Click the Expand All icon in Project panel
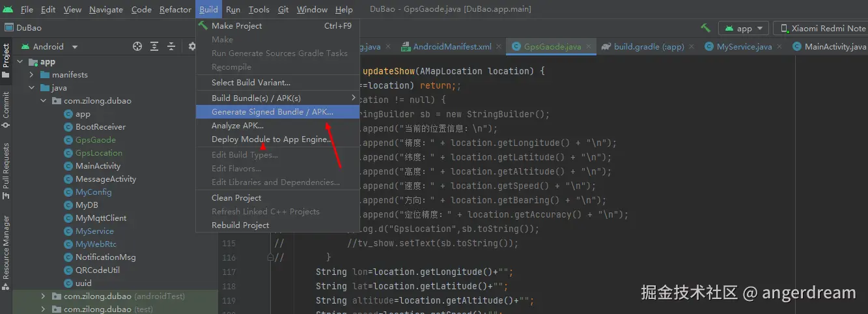This screenshot has height=314, width=868. point(154,47)
